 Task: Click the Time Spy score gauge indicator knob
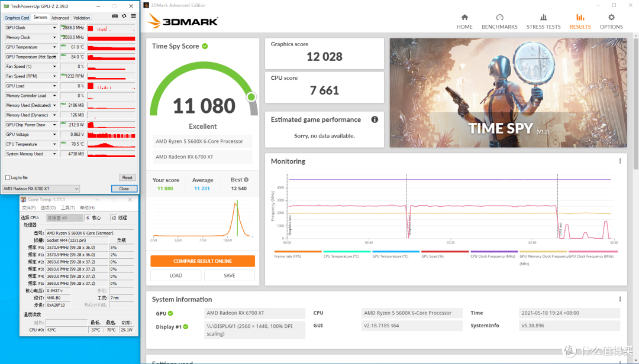[x=251, y=97]
